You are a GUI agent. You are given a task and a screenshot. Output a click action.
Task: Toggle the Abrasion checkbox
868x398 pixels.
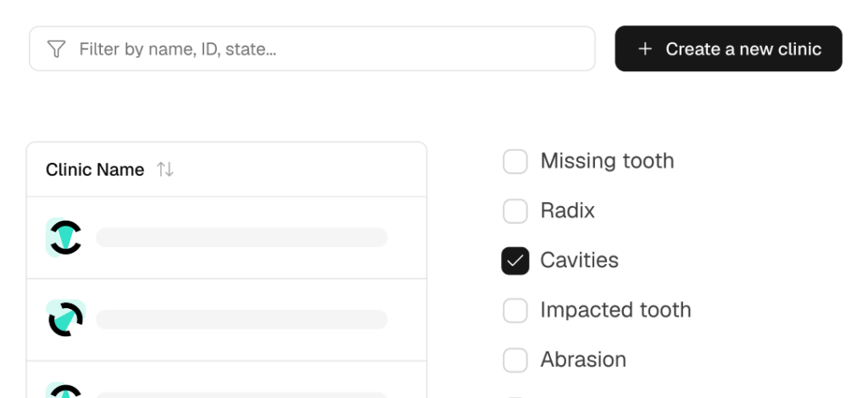pyautogui.click(x=515, y=360)
